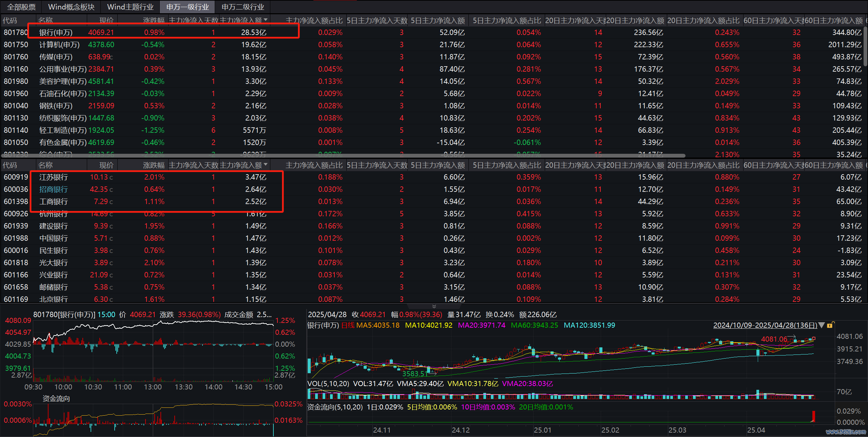Sort upper table by 涨跌幅 column header
The height and width of the screenshot is (437, 868).
pyautogui.click(x=153, y=20)
